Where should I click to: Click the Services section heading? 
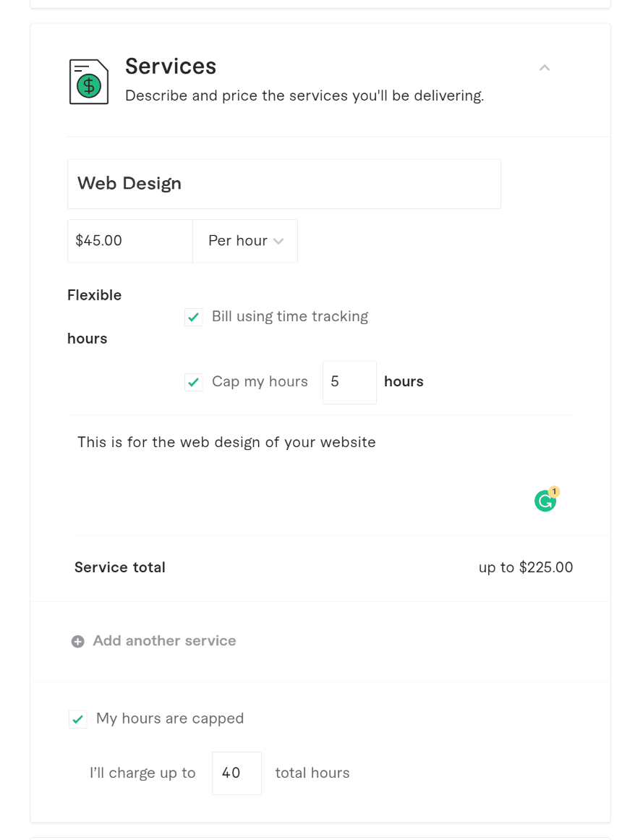(x=171, y=67)
